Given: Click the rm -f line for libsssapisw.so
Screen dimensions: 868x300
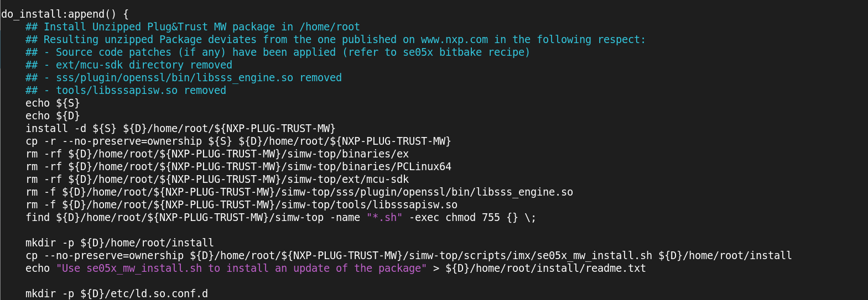Looking at the screenshot, I should 241,204.
